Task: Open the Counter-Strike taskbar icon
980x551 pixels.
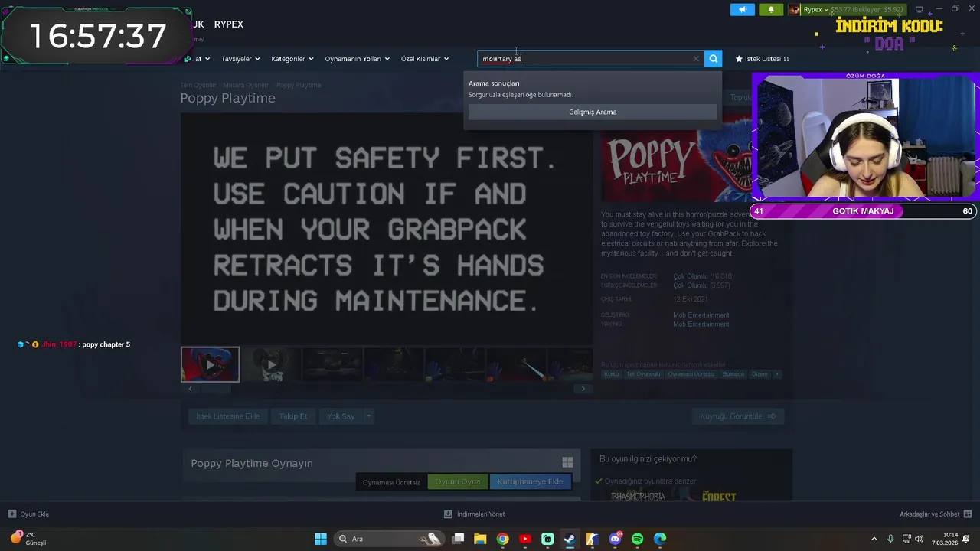Action: click(592, 539)
